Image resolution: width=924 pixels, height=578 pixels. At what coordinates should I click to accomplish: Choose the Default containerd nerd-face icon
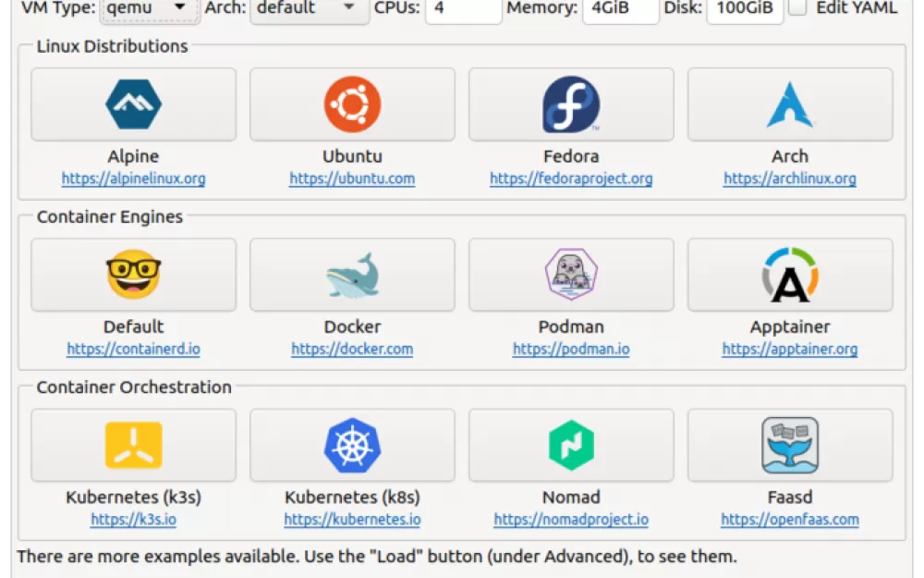(x=133, y=275)
